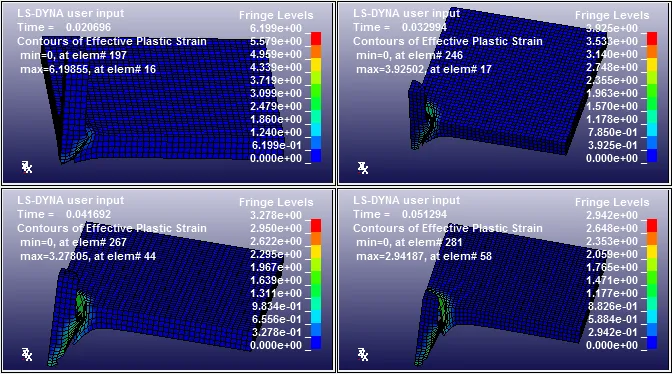The image size is (672, 374).
Task: Click 'Fringe Levels' heading in the 0.020696 view
Action: point(276,15)
